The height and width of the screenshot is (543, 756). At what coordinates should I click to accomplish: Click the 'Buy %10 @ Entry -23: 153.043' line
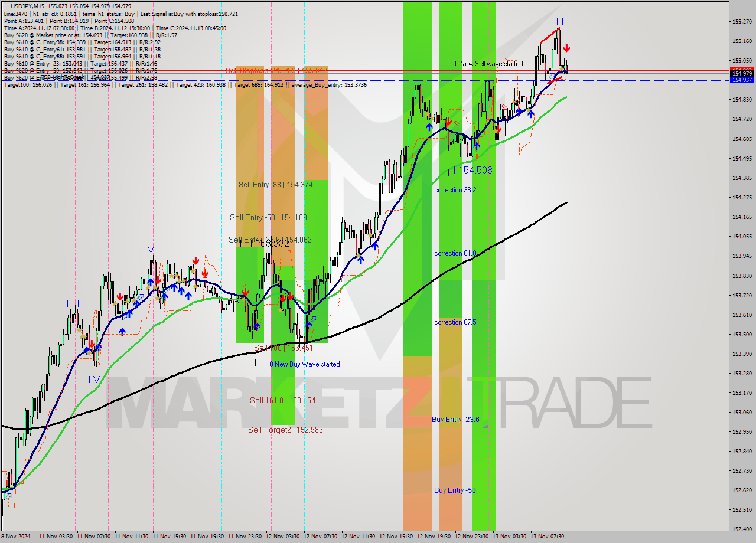click(43, 63)
